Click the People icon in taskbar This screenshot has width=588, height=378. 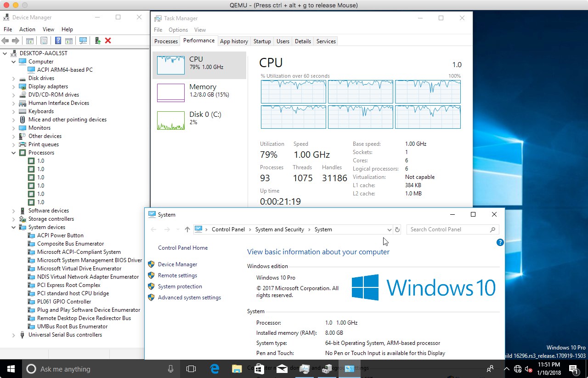coord(491,369)
